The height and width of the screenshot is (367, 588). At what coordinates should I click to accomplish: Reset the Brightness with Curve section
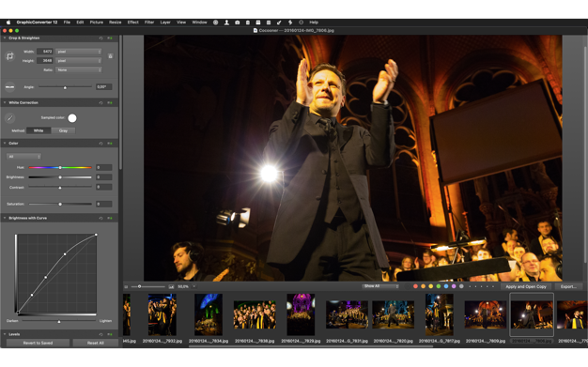point(101,218)
